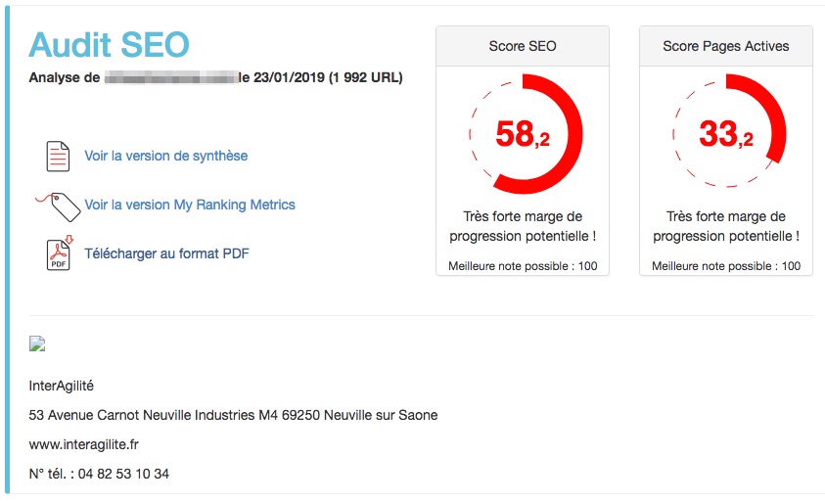Open link Voir la version de synthèse
Viewport: 825px width, 504px height.
point(165,156)
